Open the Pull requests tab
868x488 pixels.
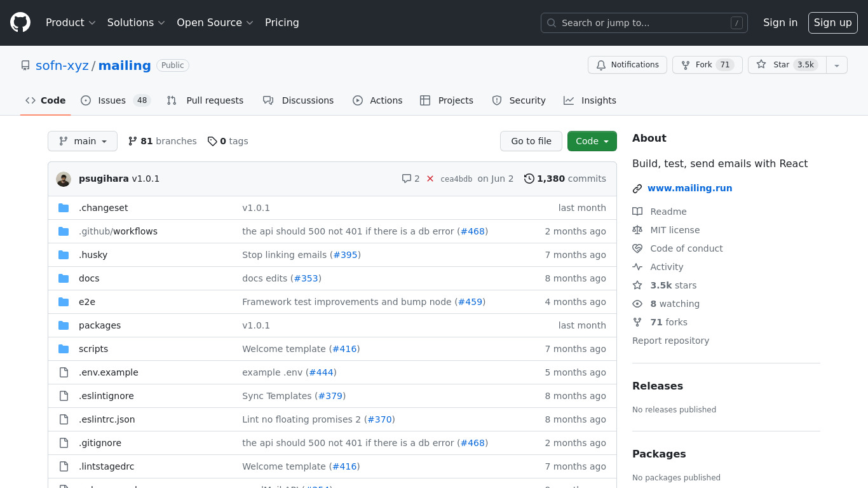[205, 100]
